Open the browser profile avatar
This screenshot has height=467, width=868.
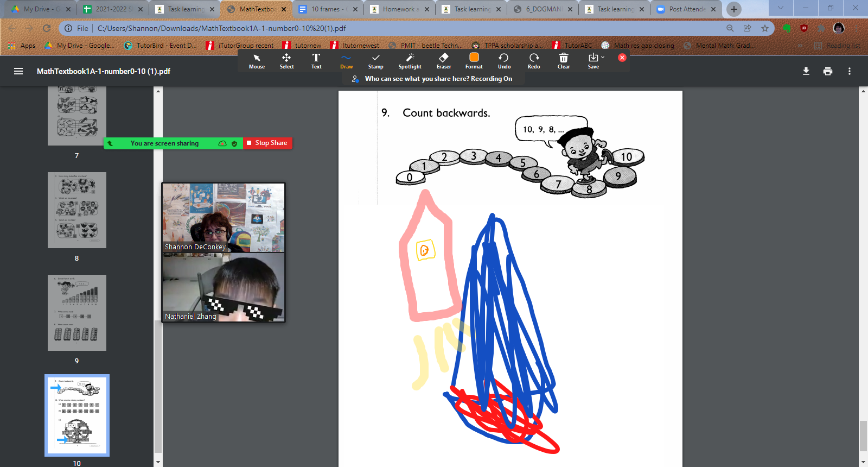point(839,28)
